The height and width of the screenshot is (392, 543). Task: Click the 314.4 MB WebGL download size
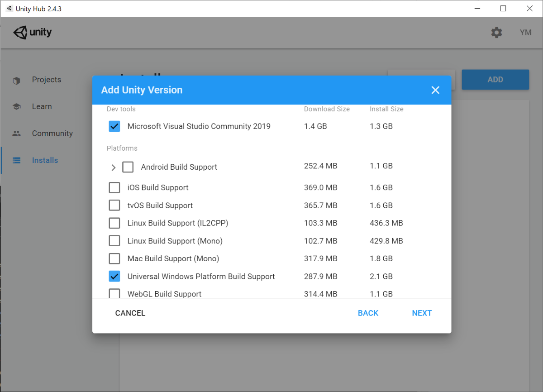tap(321, 294)
